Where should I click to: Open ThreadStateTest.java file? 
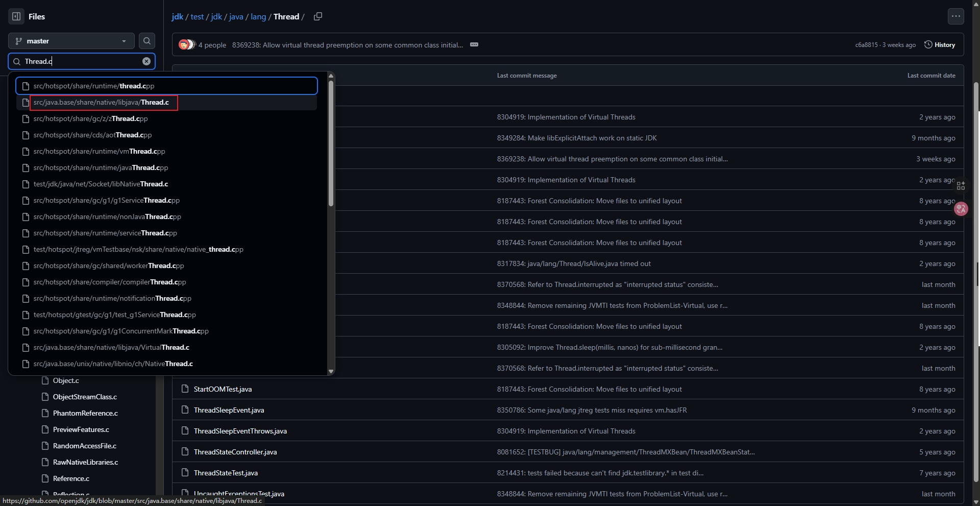[x=226, y=473]
